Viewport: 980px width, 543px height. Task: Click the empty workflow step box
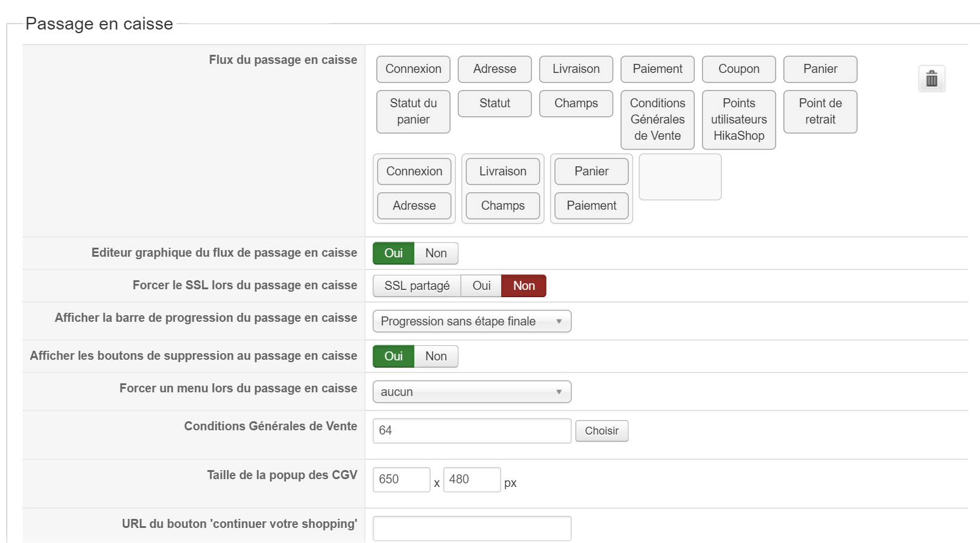click(680, 177)
